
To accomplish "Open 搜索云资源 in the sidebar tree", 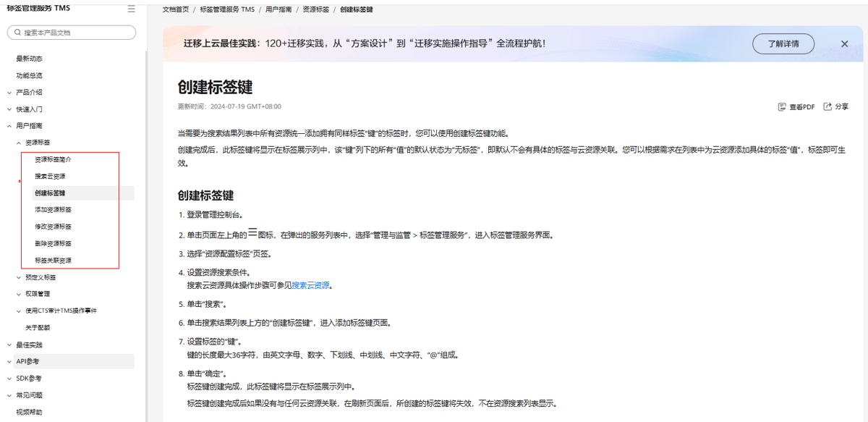I will [50, 176].
